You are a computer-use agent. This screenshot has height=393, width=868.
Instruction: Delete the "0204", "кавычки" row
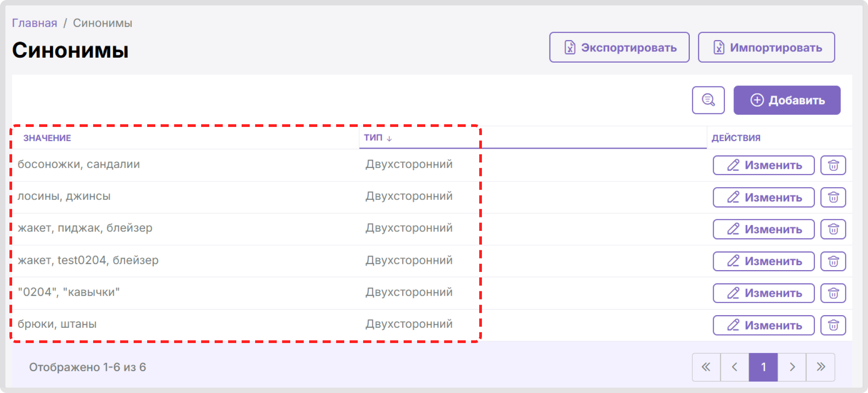pyautogui.click(x=833, y=293)
